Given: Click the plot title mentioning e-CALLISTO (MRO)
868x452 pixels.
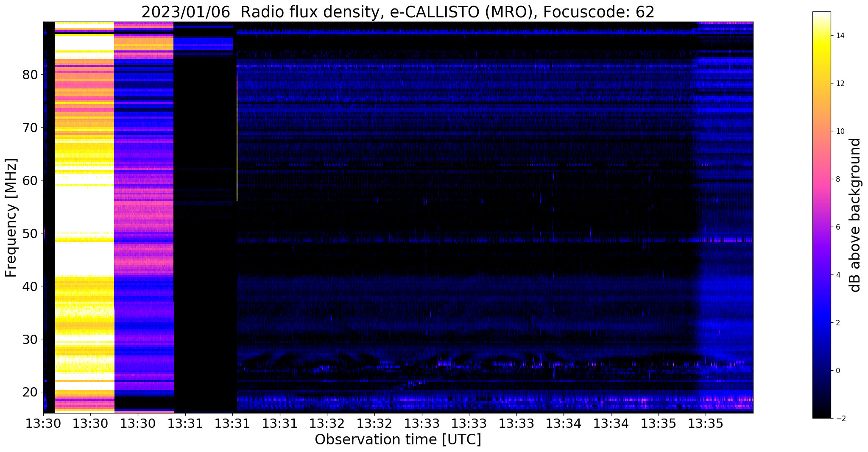Looking at the screenshot, I should [x=398, y=12].
